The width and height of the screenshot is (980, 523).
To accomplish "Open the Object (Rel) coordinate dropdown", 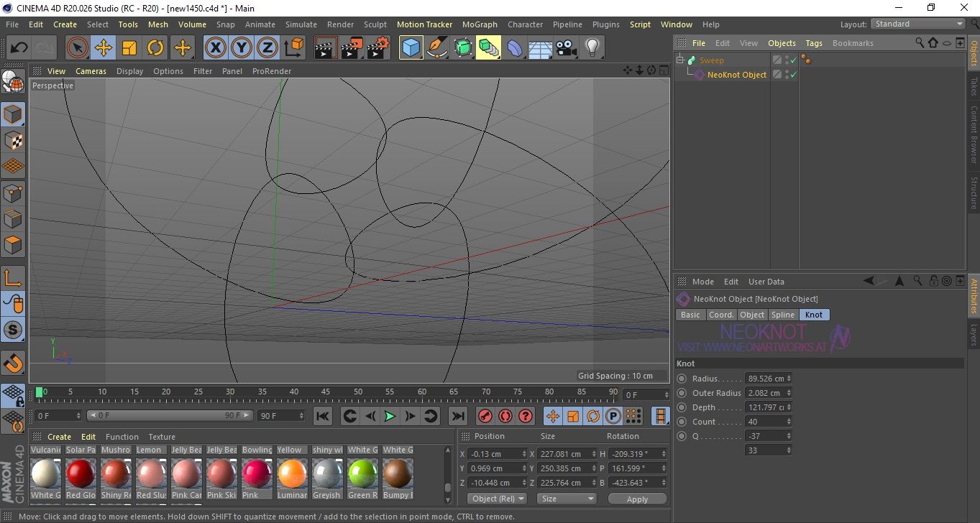I will (497, 499).
